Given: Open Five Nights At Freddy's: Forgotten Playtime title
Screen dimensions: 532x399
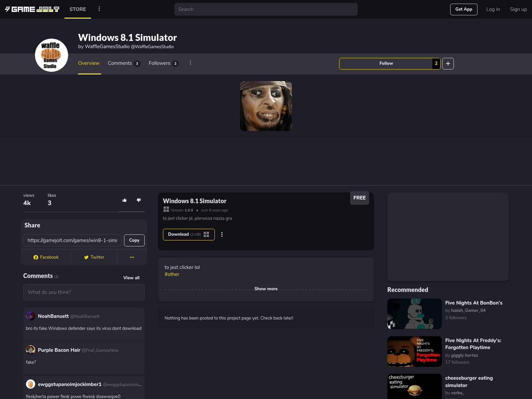Looking at the screenshot, I should [x=473, y=344].
